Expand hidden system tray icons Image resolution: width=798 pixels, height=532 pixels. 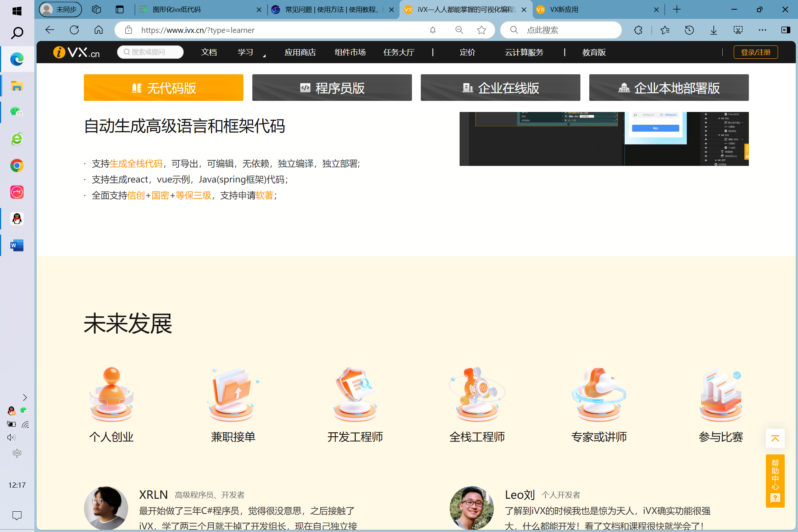click(x=25, y=398)
